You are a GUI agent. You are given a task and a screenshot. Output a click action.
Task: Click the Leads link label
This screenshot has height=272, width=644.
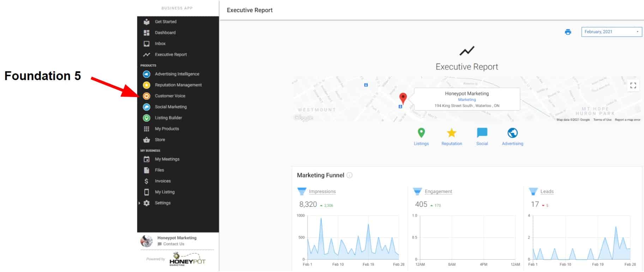pyautogui.click(x=547, y=192)
